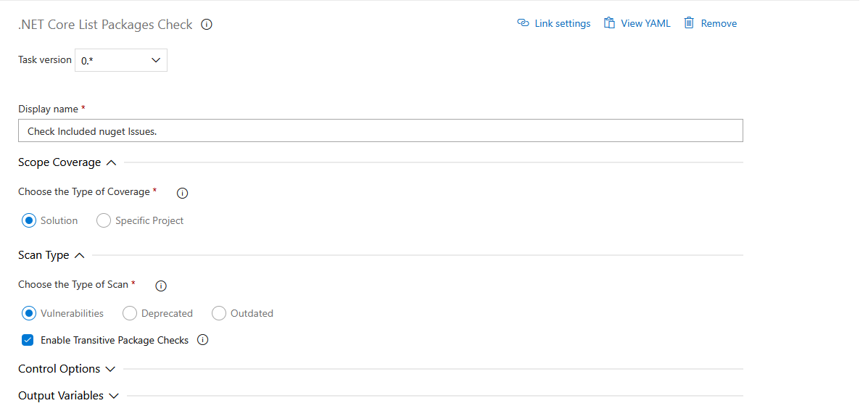The width and height of the screenshot is (868, 411).
Task: Click inside the Display name text field
Action: click(x=380, y=131)
